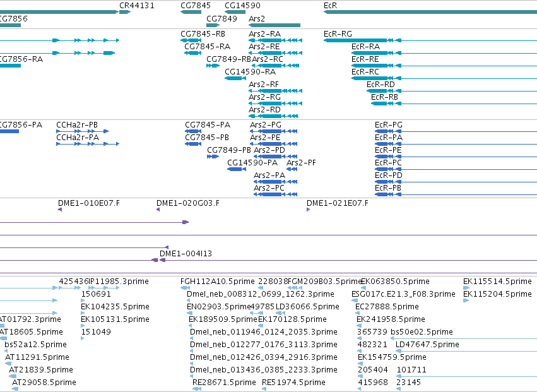Viewport: 537px width, 392px height.
Task: Select the CG7849-RB transcript label
Action: (x=229, y=59)
